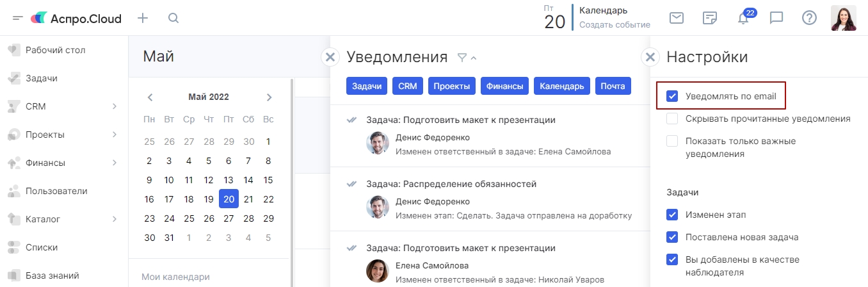Viewport: 868px width, 287px height.
Task: Click the Май 2022 month label
Action: 209,97
